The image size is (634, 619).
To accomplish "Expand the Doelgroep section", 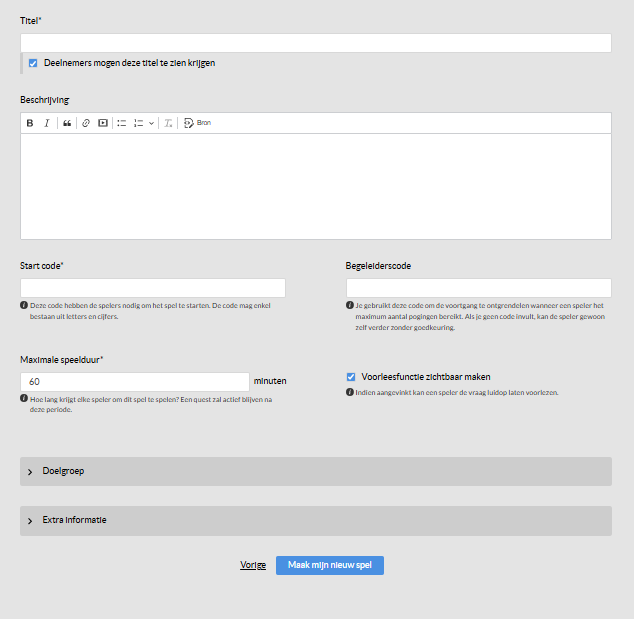I will (x=315, y=471).
